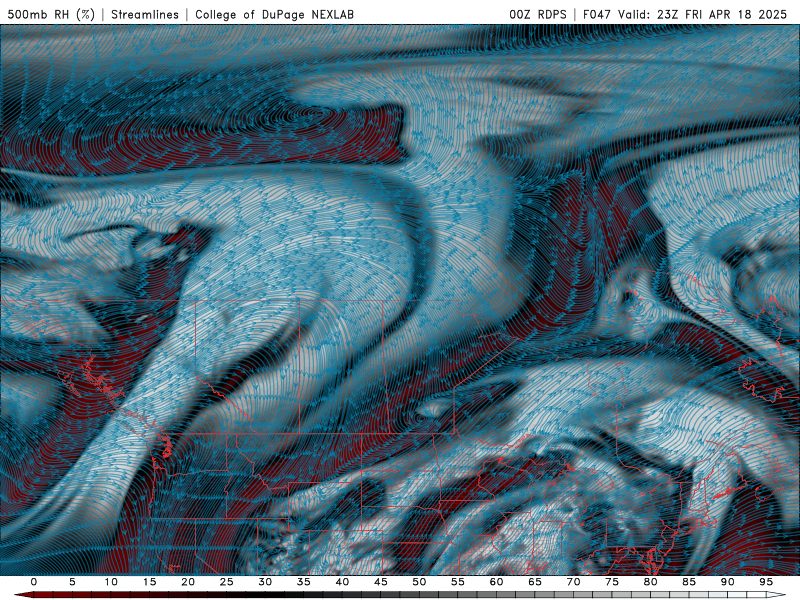Viewport: 800px width, 600px height.
Task: Click the colorbar tick label "30"
Action: tap(265, 582)
